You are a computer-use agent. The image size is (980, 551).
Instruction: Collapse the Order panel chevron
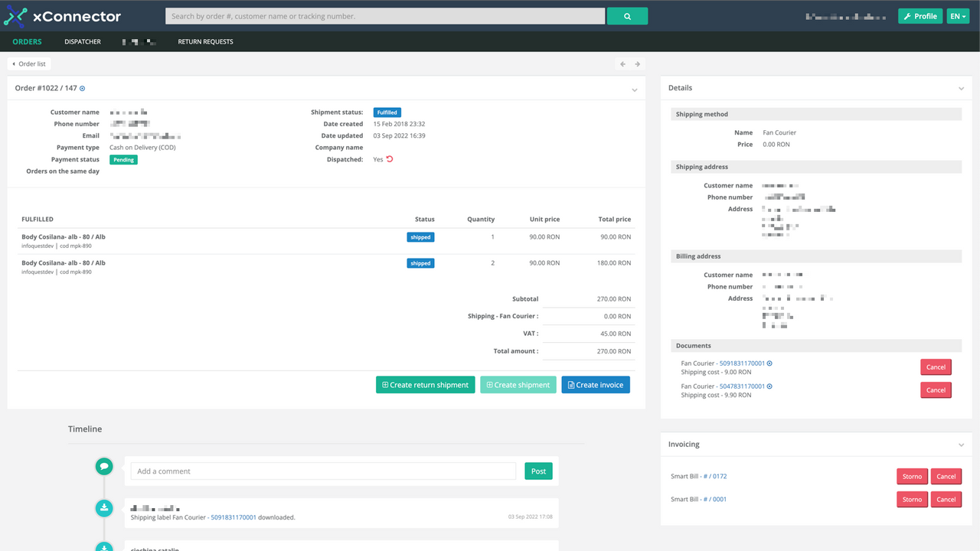[634, 90]
